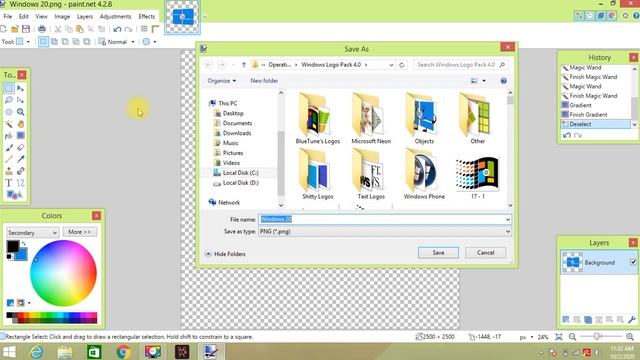Screen dimensions: 640x360
Task: Select the Lasso Select tool
Action: click(x=9, y=100)
